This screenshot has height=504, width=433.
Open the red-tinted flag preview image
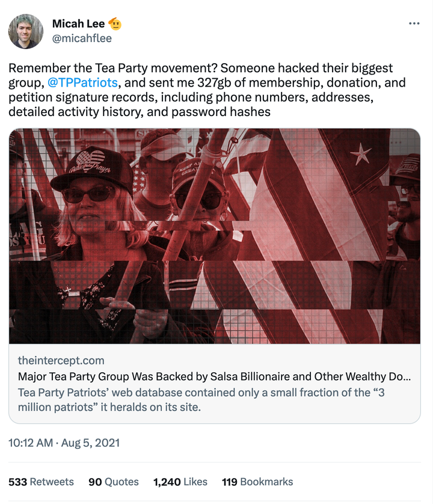tap(216, 238)
